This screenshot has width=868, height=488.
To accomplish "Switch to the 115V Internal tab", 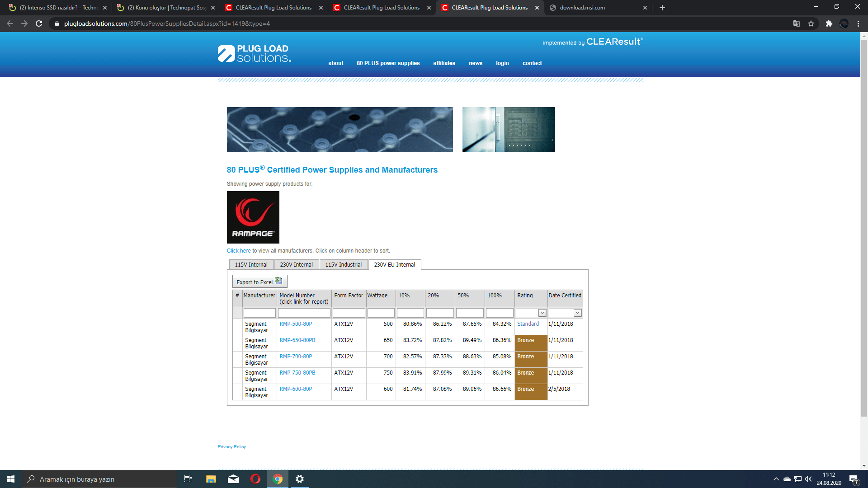I will coord(251,265).
